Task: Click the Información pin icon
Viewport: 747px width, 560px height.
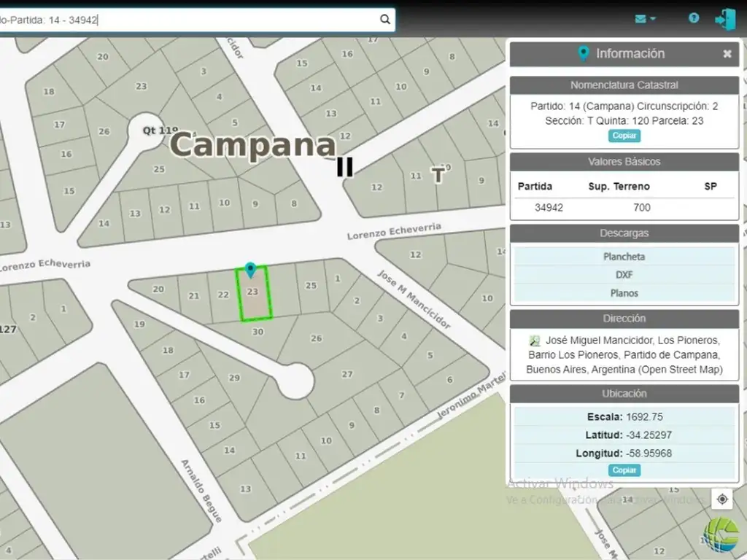Action: click(583, 54)
